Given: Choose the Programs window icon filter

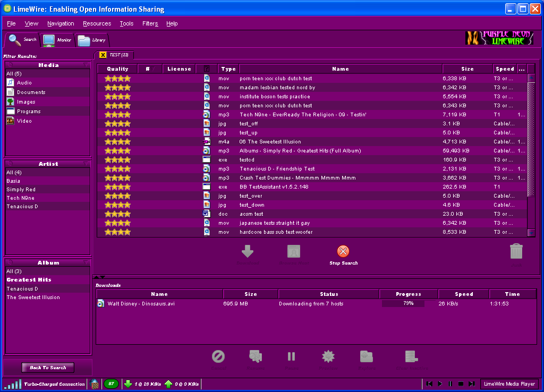Looking at the screenshot, I should [x=11, y=111].
